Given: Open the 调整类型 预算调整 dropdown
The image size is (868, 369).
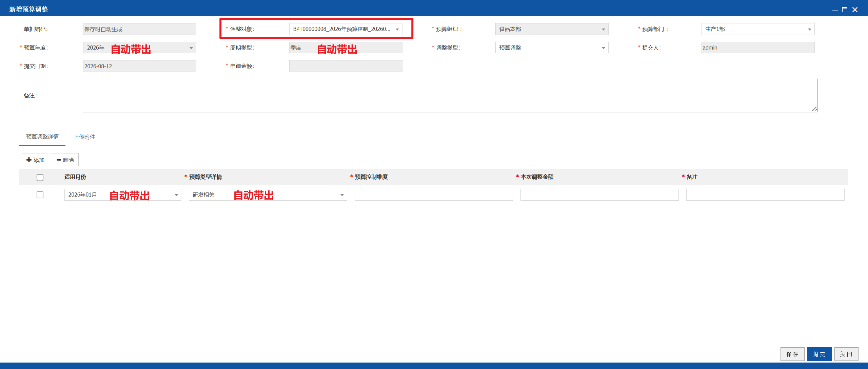Looking at the screenshot, I should [x=603, y=48].
